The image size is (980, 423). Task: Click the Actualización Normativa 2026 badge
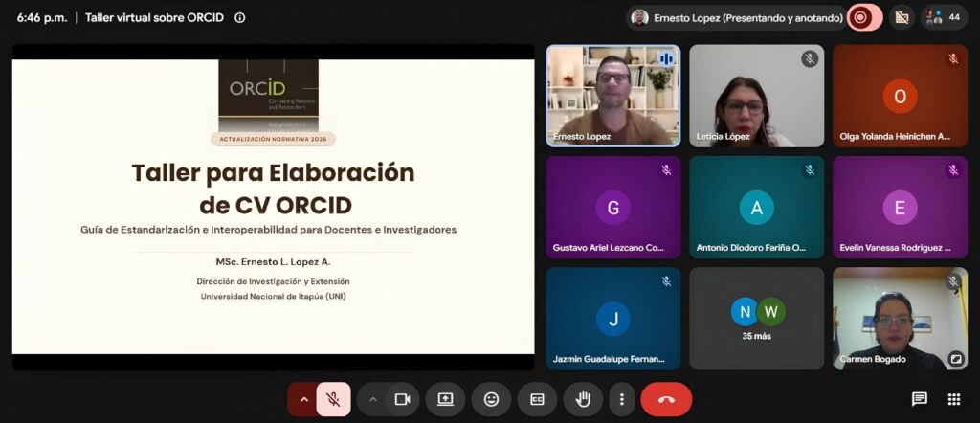(273, 139)
